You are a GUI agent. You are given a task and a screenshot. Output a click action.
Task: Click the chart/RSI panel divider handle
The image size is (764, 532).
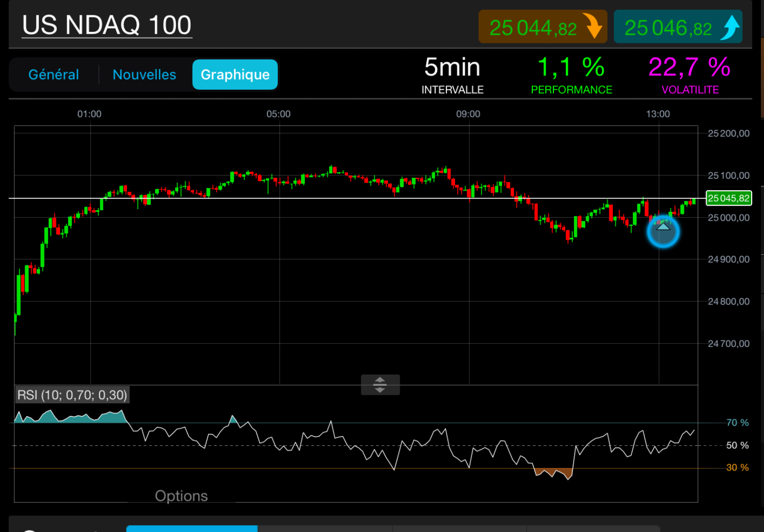tap(380, 385)
